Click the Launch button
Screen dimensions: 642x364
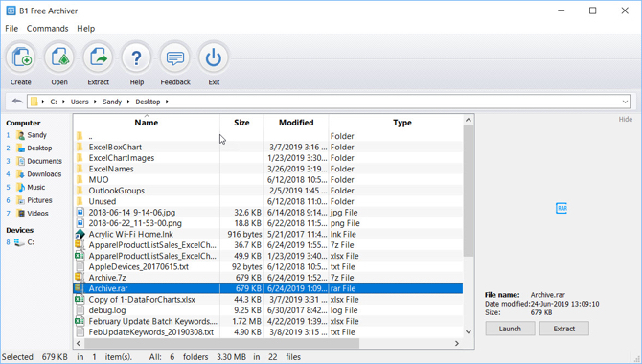510,329
